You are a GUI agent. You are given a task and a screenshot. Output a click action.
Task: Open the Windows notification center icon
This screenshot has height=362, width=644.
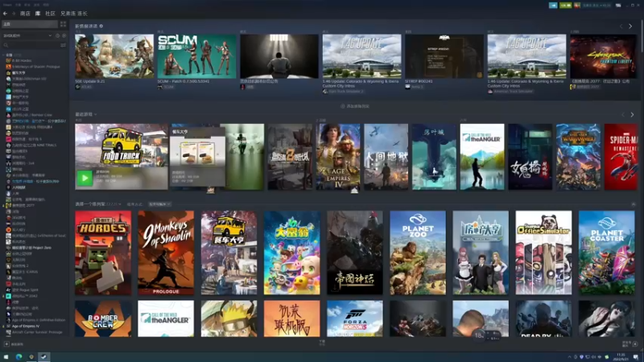click(636, 357)
